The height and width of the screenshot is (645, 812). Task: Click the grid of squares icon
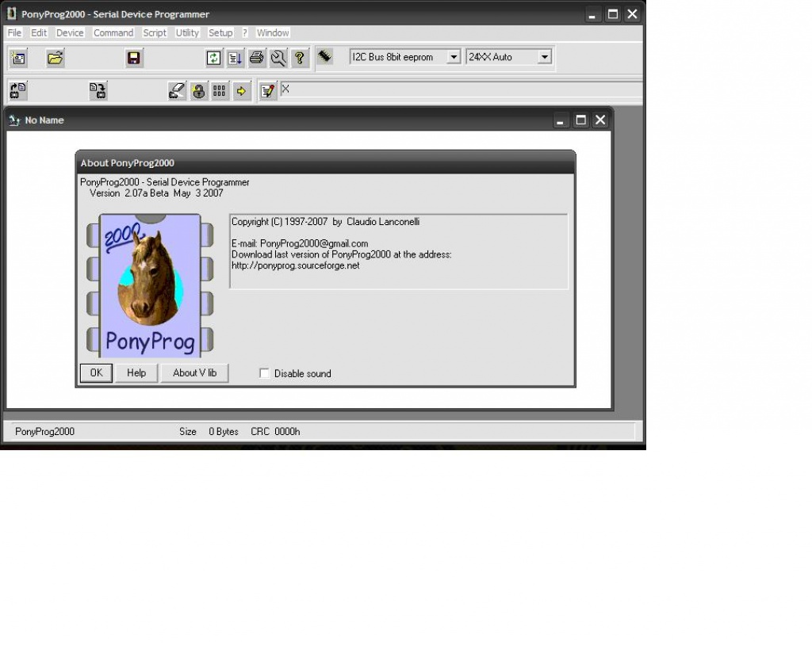pyautogui.click(x=220, y=91)
